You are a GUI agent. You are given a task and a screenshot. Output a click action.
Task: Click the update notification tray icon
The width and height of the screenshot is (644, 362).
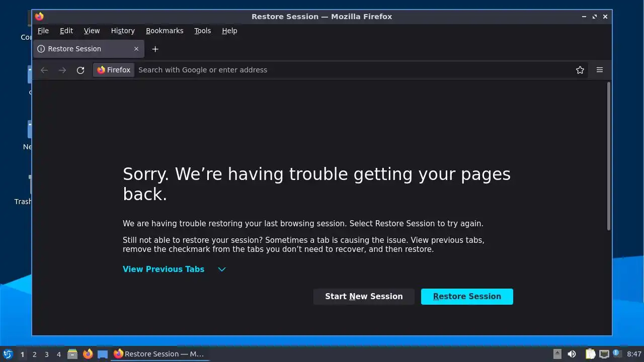[617, 353]
